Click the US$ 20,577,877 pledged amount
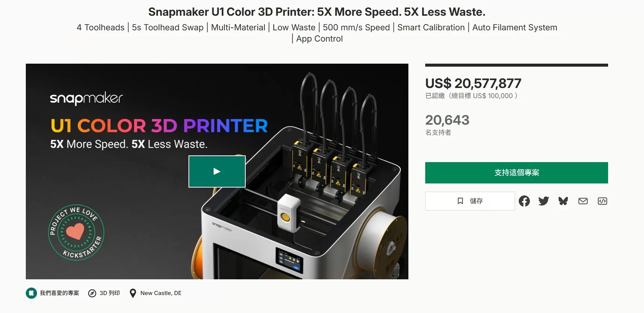Image resolution: width=644 pixels, height=313 pixels. click(473, 83)
